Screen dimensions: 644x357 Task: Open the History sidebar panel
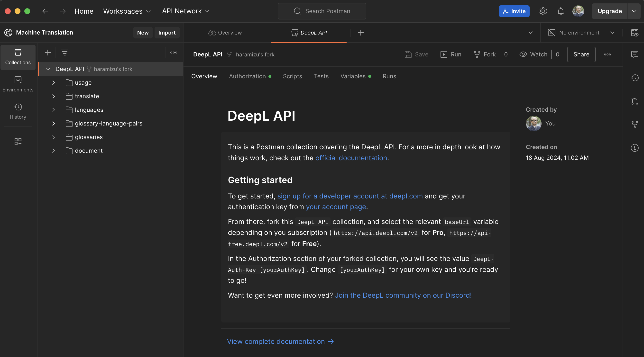(x=18, y=111)
